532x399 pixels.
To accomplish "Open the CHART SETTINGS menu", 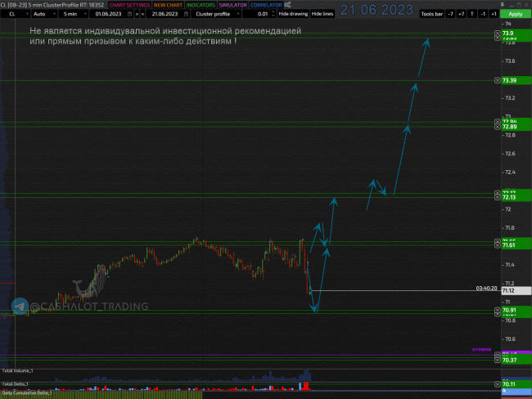I will 129,5.
